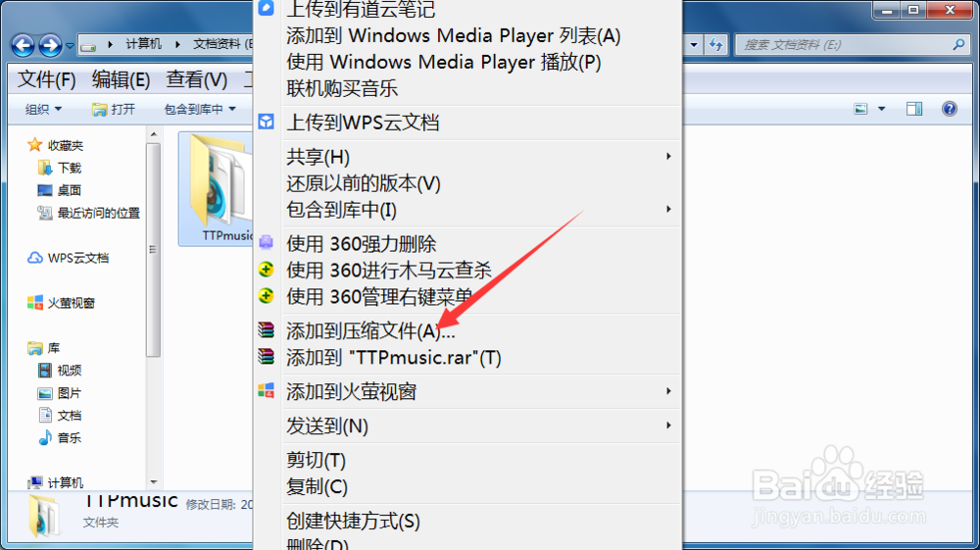Open the 包含到库中 toolbar dropdown
This screenshot has width=980, height=550.
(x=200, y=109)
